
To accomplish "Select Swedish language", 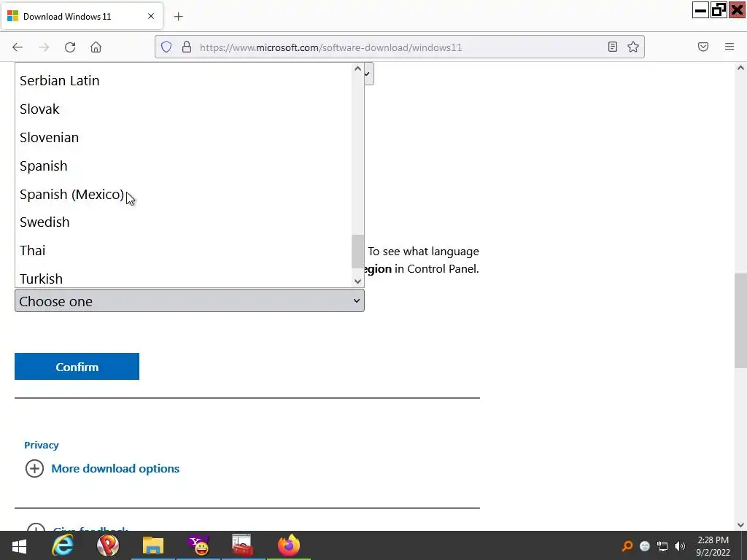I will click(x=184, y=222).
